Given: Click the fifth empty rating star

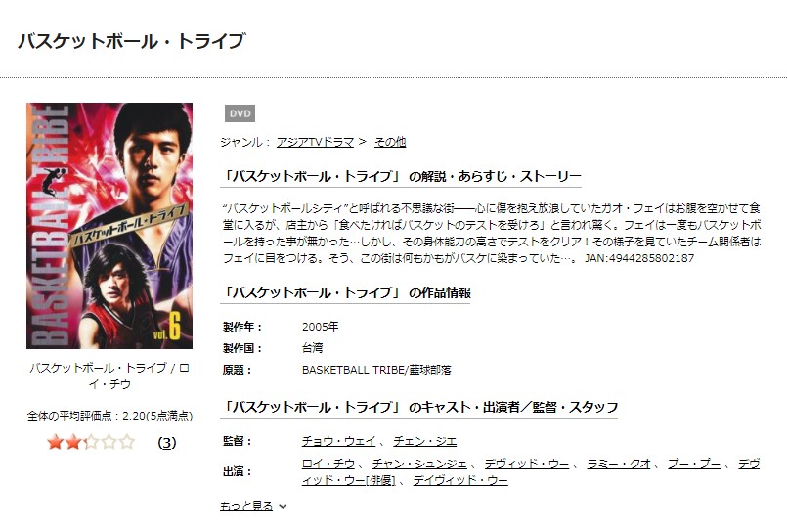Looking at the screenshot, I should pos(127,442).
